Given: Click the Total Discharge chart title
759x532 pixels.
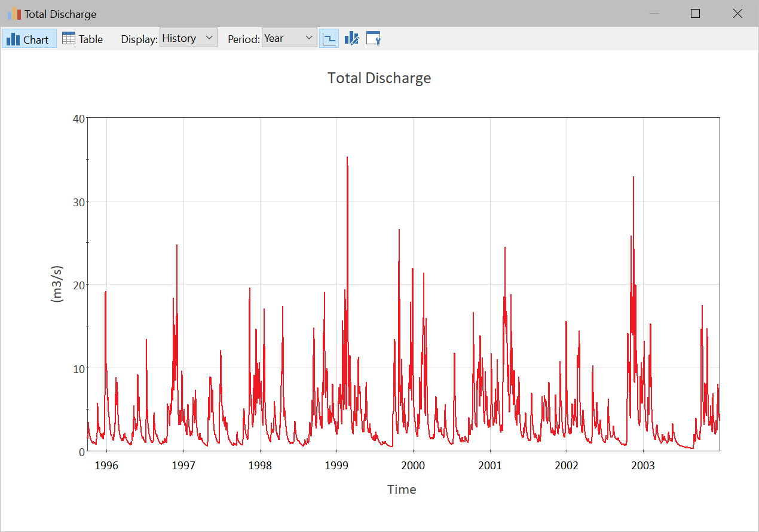Looking at the screenshot, I should (x=379, y=78).
